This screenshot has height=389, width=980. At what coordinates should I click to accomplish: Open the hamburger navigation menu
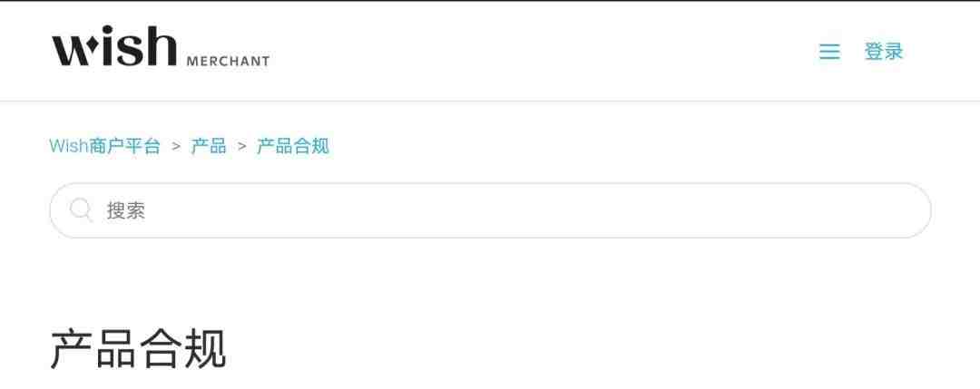[829, 51]
